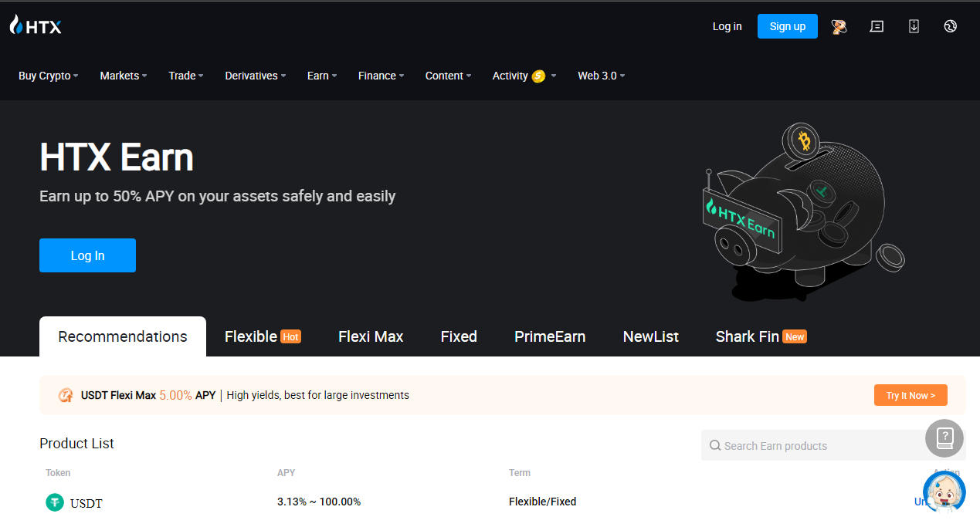The image size is (980, 527).
Task: Switch to the Fixed tab
Action: click(x=459, y=336)
